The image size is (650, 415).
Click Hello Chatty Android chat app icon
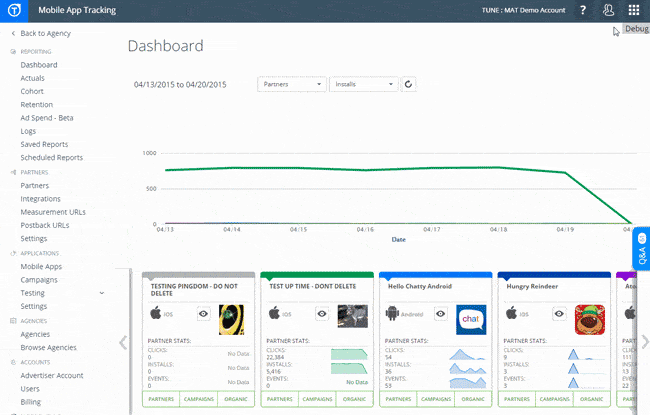tap(470, 319)
